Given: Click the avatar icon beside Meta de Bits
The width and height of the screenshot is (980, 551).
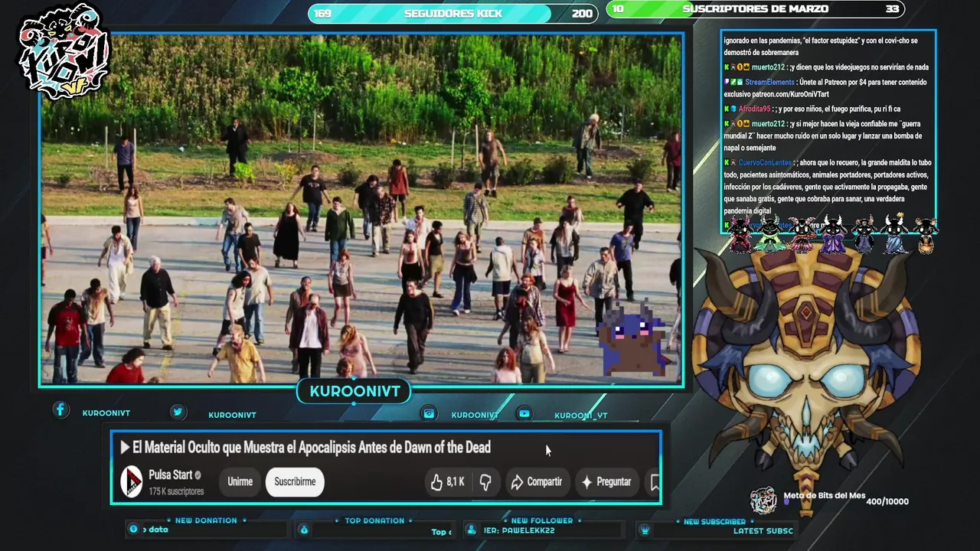Looking at the screenshot, I should tap(763, 500).
